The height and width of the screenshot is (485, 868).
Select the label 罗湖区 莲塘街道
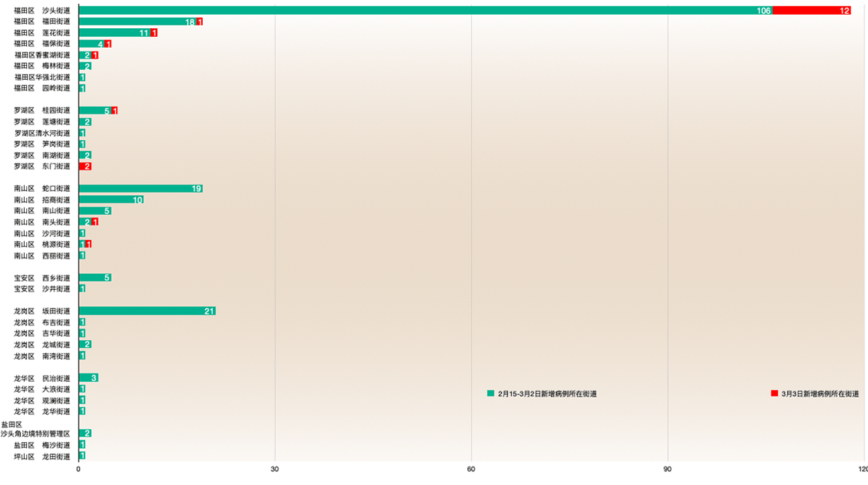point(42,122)
